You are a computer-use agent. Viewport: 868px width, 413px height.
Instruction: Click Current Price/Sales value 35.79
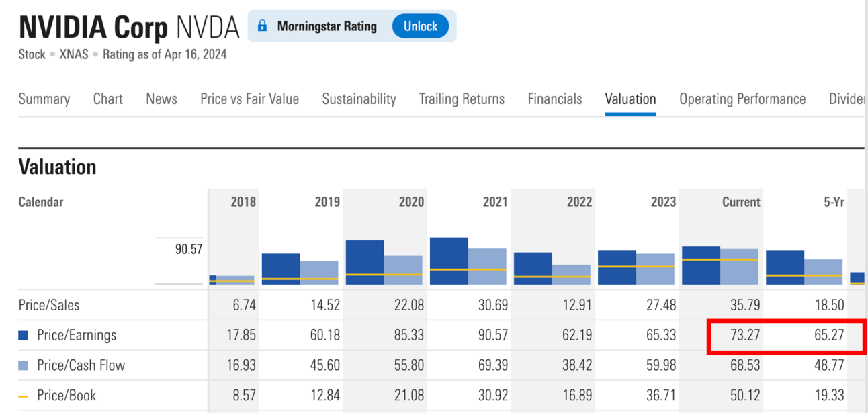[745, 305]
